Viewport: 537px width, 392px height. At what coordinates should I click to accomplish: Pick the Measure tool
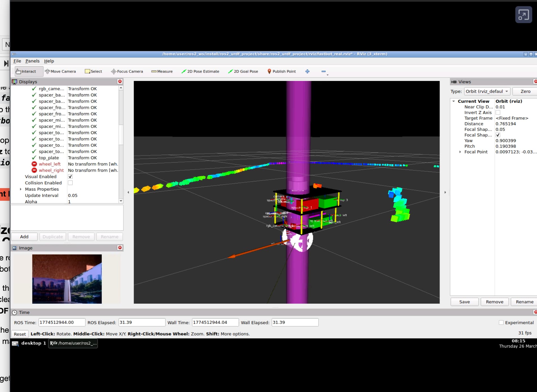pos(162,71)
